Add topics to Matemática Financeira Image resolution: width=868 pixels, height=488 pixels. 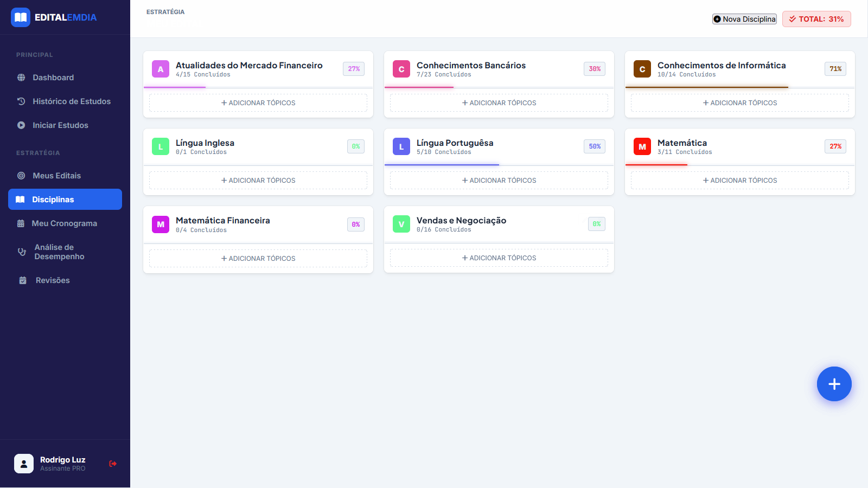coord(258,259)
